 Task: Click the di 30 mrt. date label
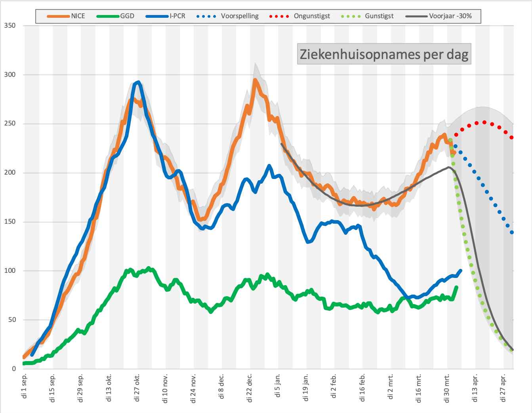[447, 388]
